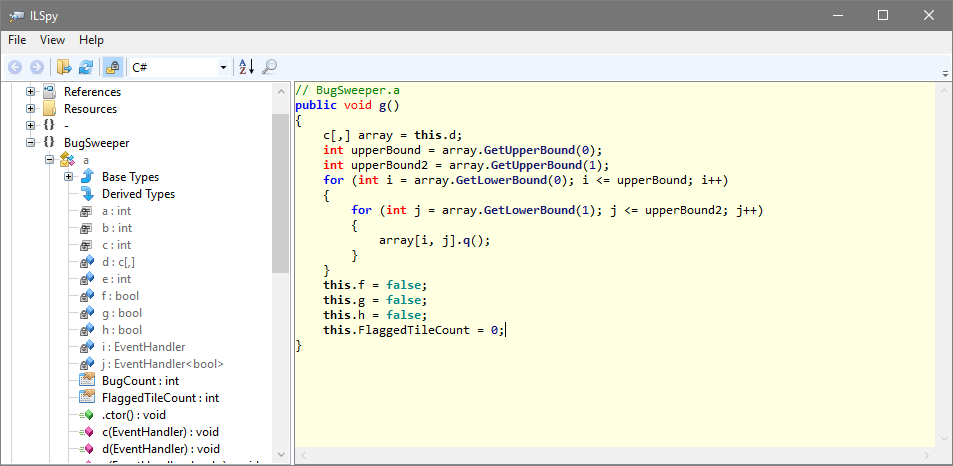
Task: Open the View menu
Action: tap(52, 40)
